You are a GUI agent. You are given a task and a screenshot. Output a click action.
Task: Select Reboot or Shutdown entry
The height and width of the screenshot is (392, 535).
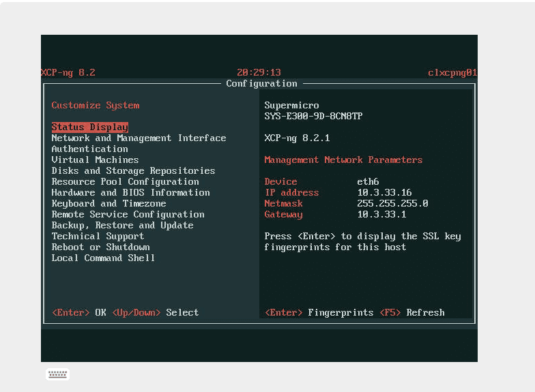pyautogui.click(x=101, y=247)
